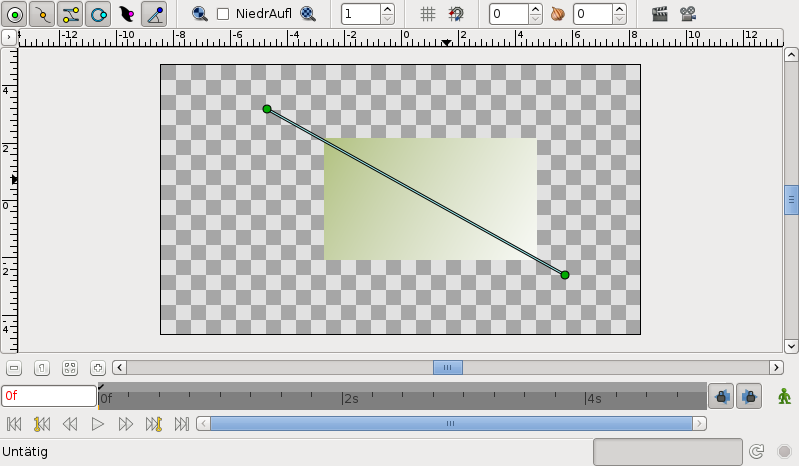Seek to the end of animation
Image resolution: width=799 pixels, height=466 pixels.
181,424
